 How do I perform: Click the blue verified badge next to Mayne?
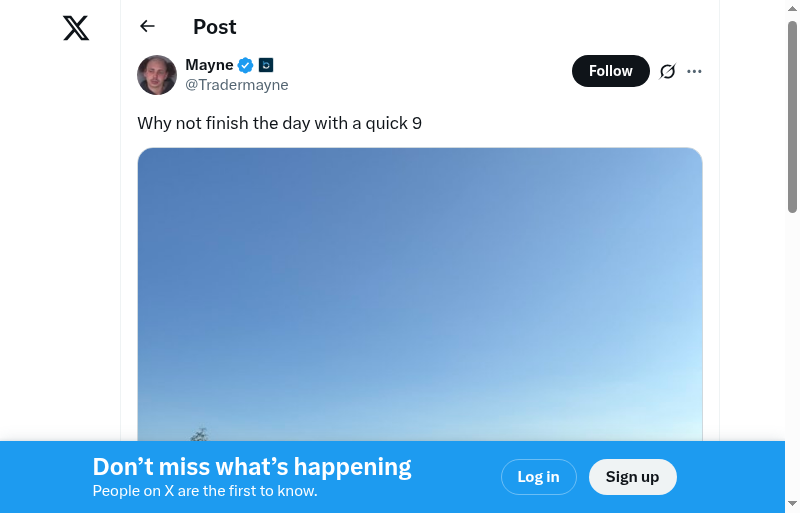tap(245, 65)
